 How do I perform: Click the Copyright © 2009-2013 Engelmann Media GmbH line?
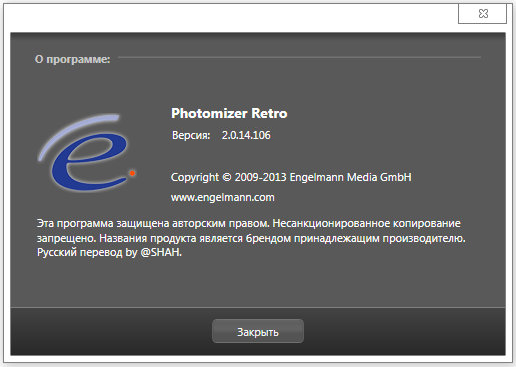click(x=291, y=177)
